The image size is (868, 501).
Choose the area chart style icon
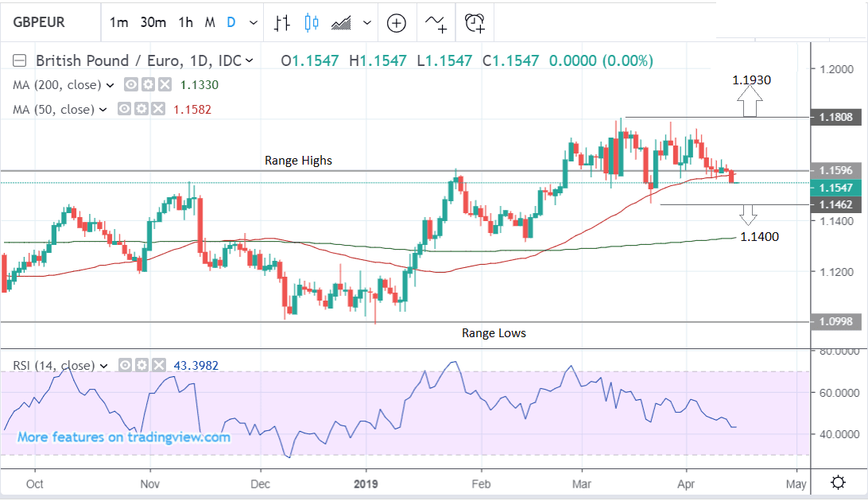tap(341, 23)
